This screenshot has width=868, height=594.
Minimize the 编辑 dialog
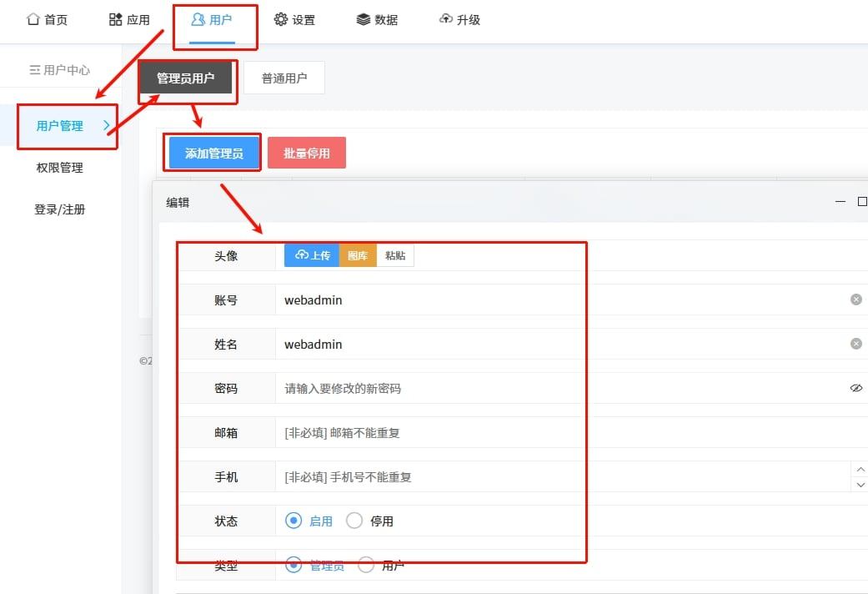840,202
